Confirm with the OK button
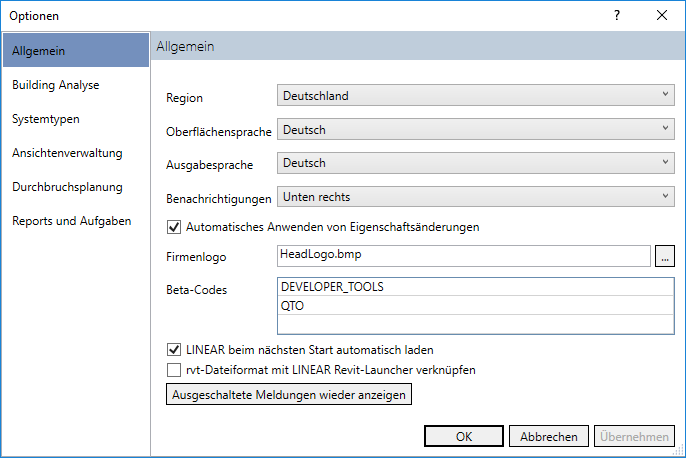The image size is (686, 458). tap(464, 436)
